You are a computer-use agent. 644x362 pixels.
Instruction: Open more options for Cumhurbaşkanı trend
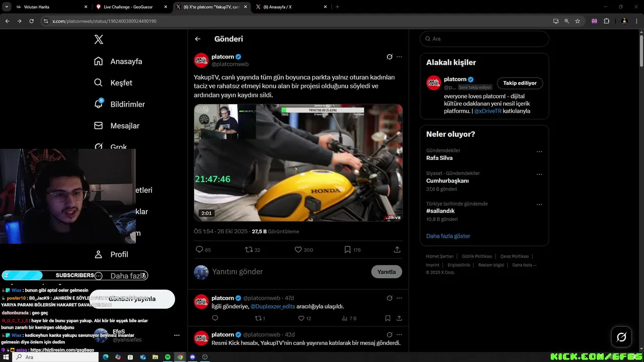click(x=539, y=174)
